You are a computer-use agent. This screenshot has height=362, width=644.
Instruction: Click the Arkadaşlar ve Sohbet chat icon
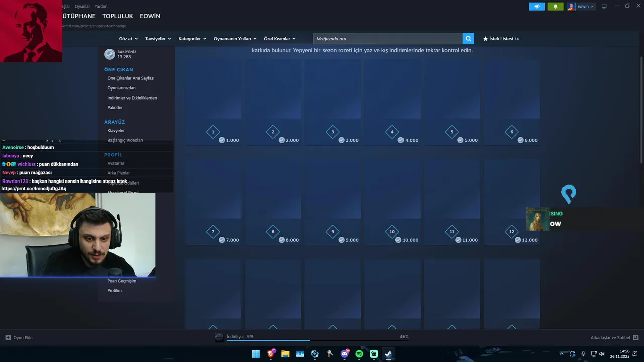pyautogui.click(x=636, y=337)
